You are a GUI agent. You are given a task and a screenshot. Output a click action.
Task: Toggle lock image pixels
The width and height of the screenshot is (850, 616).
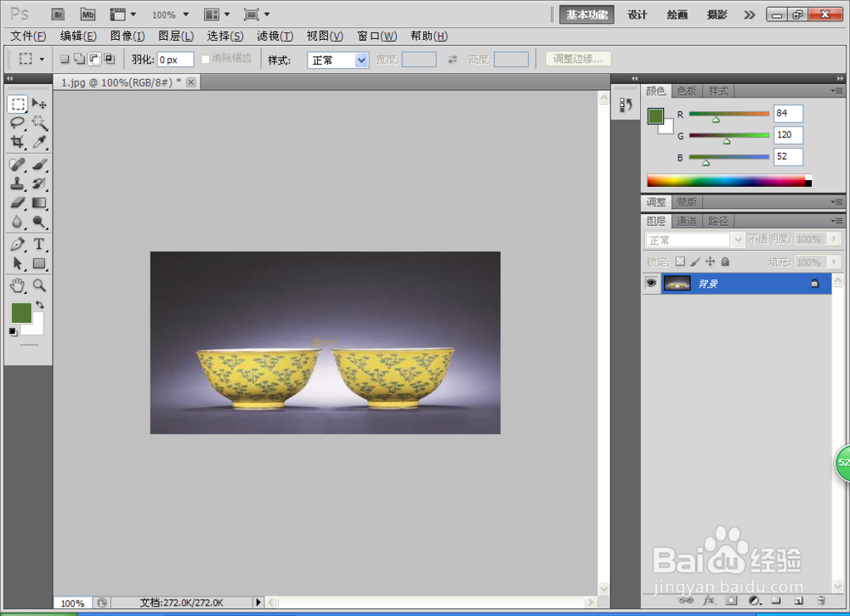click(x=695, y=262)
